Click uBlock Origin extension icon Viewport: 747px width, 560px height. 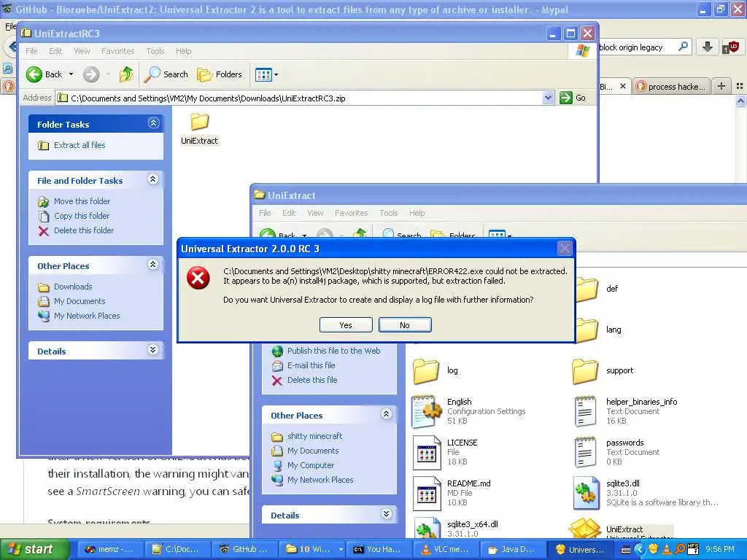(731, 47)
